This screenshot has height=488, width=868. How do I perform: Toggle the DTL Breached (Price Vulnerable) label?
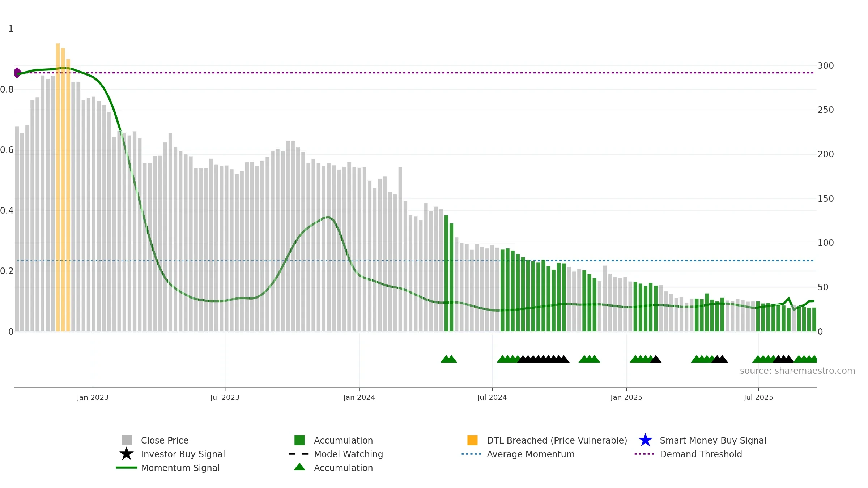(x=557, y=440)
